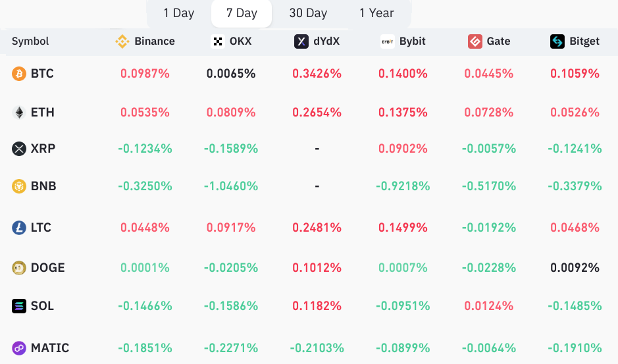Click the blue Litecoin coin icon

click(19, 228)
